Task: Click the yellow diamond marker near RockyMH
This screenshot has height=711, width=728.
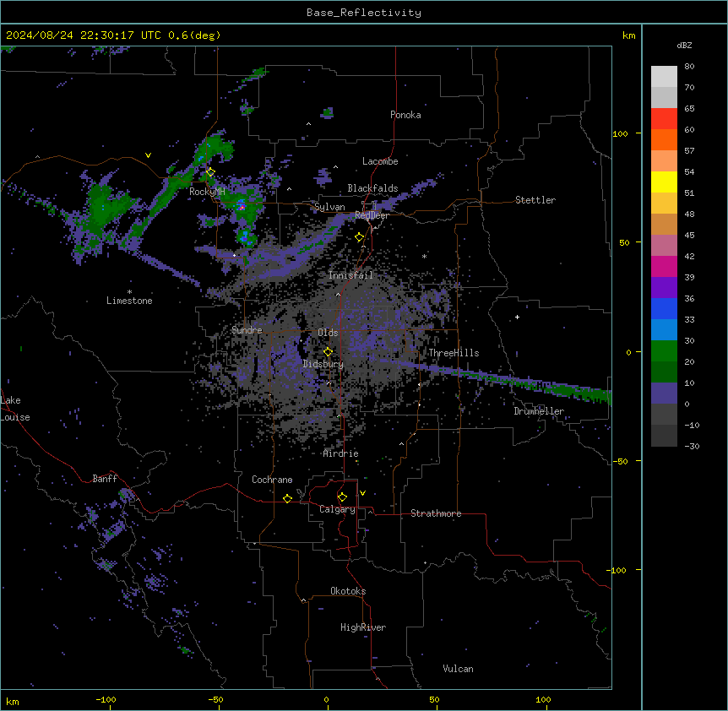Action: [210, 172]
